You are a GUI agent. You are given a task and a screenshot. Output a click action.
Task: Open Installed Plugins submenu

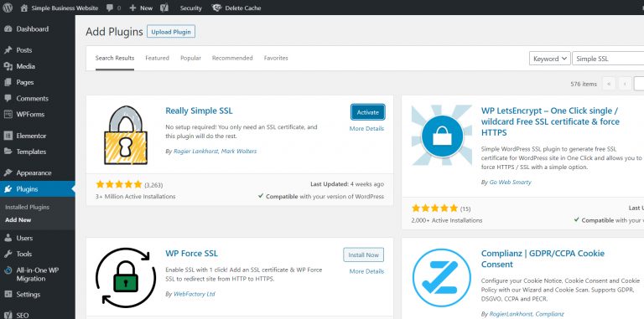[x=27, y=207]
